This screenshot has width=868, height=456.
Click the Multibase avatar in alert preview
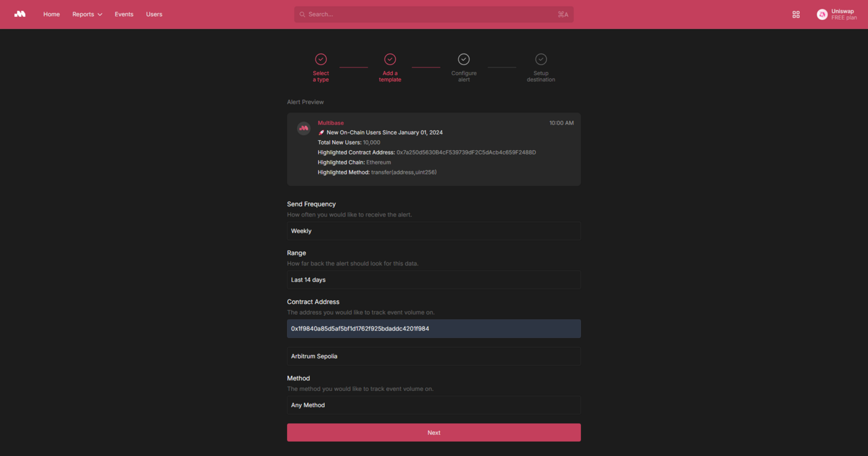[x=304, y=128]
